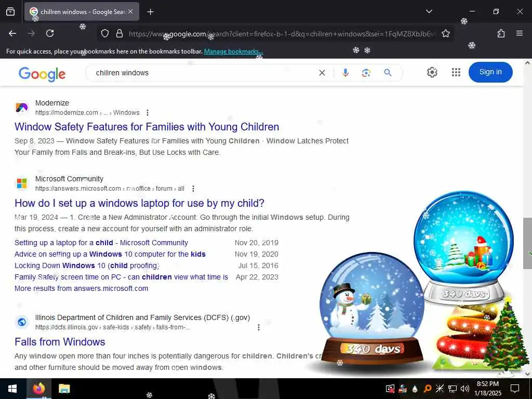The image size is (532, 399).
Task: Open a new tab with plus button
Action: click(x=150, y=12)
